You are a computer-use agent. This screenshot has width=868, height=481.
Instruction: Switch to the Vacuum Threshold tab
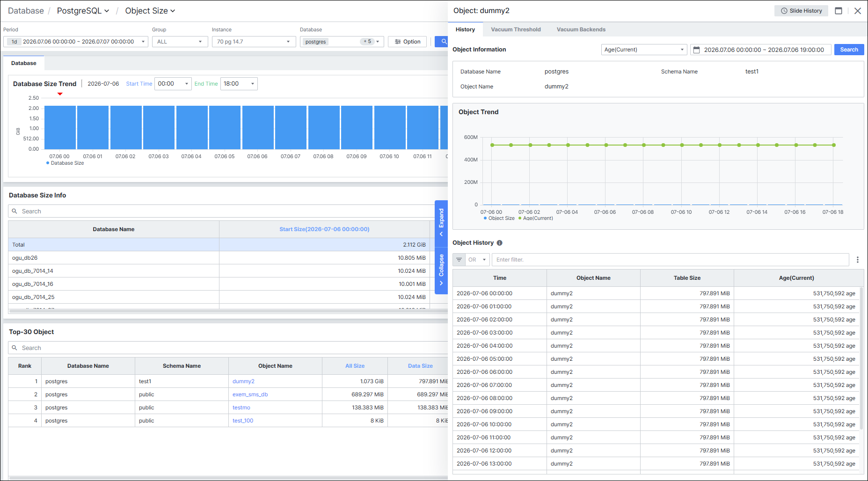pyautogui.click(x=516, y=29)
